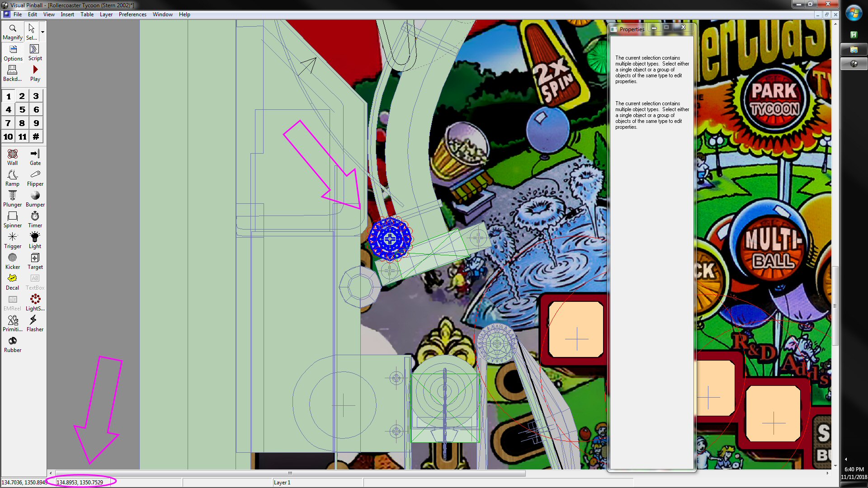Select the Kicker tool

[12, 261]
